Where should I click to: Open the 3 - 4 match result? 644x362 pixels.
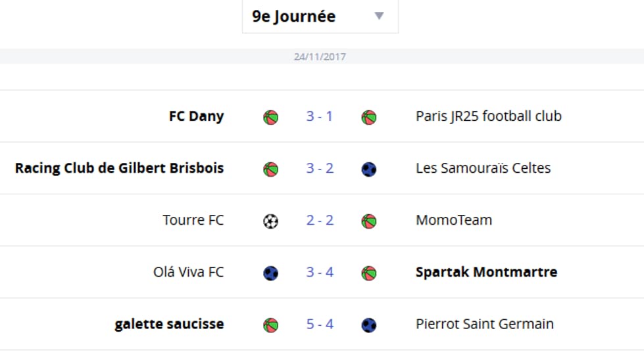[320, 272]
